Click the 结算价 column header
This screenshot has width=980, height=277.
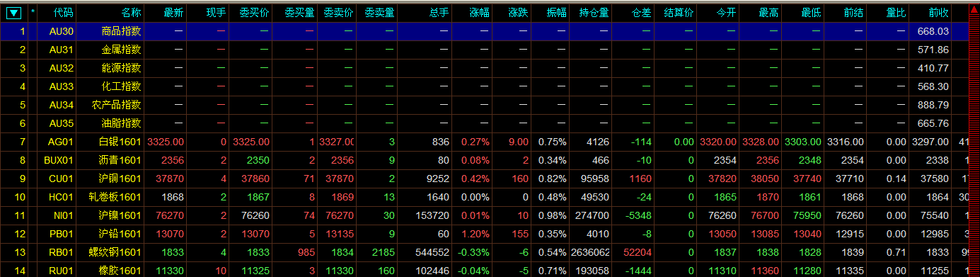pos(679,13)
